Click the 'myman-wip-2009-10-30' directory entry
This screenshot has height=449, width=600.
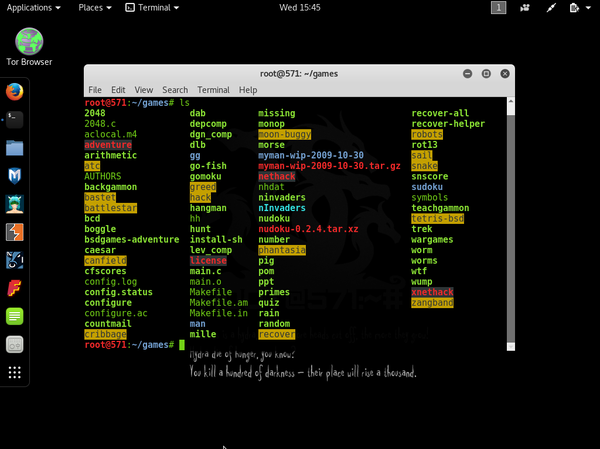pyautogui.click(x=311, y=155)
